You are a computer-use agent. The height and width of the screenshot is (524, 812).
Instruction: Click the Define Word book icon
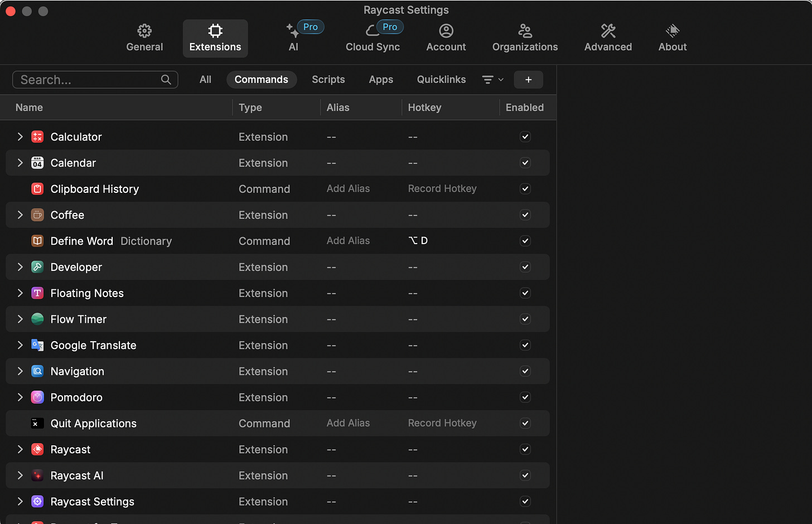tap(37, 241)
